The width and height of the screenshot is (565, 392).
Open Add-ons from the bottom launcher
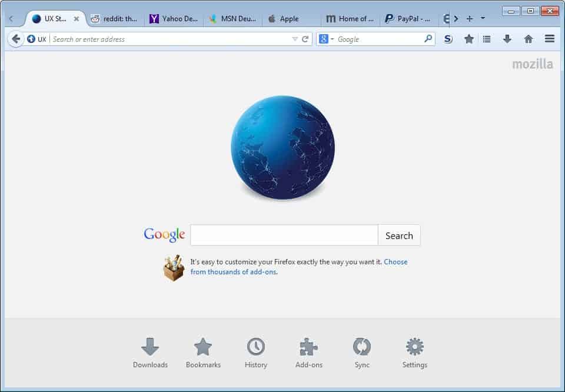click(309, 353)
